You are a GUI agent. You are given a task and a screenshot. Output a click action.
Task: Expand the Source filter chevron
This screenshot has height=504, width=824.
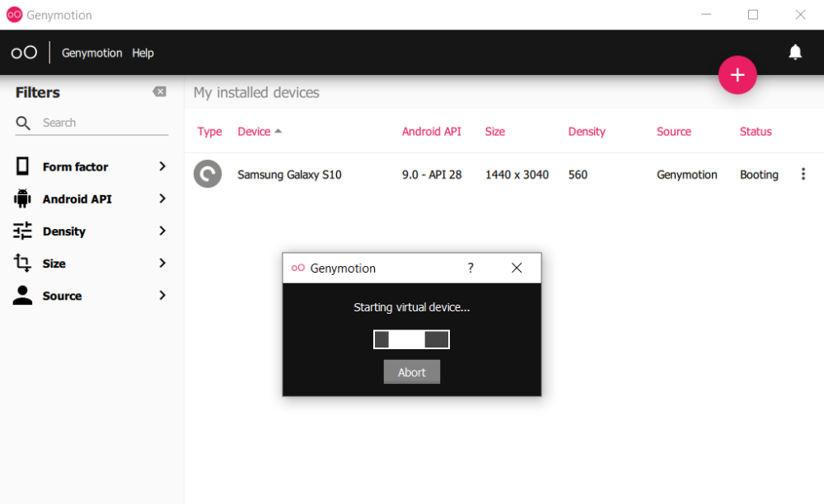coord(162,296)
